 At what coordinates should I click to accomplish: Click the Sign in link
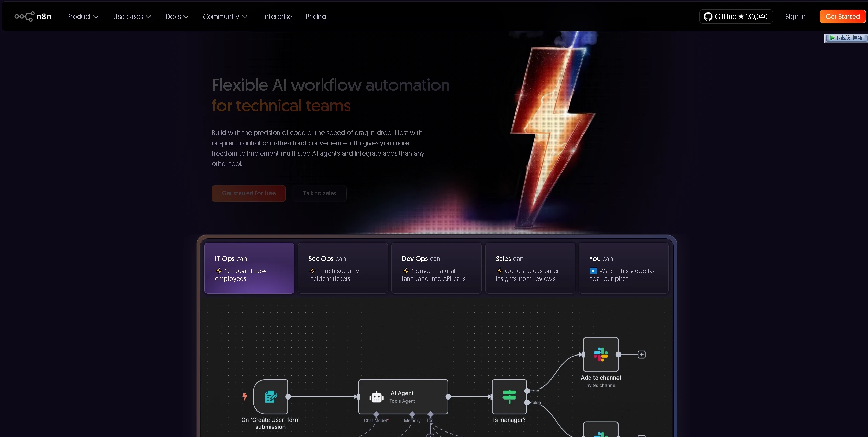coord(795,17)
